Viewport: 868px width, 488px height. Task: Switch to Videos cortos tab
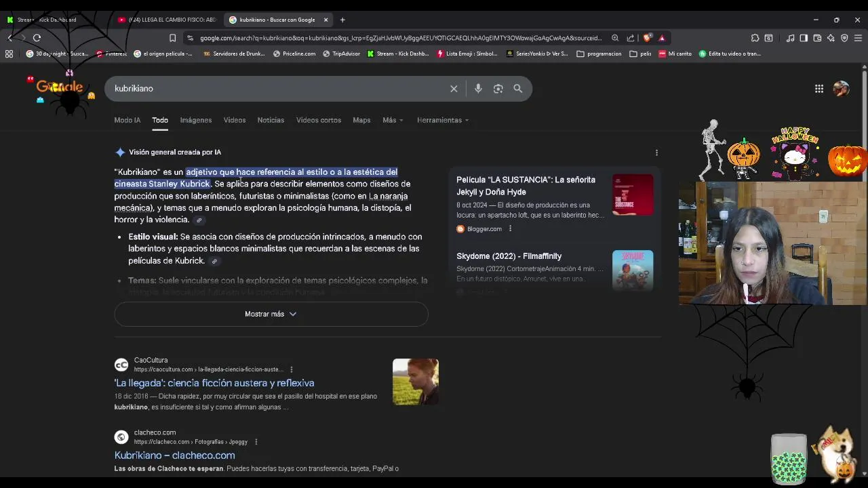(319, 120)
